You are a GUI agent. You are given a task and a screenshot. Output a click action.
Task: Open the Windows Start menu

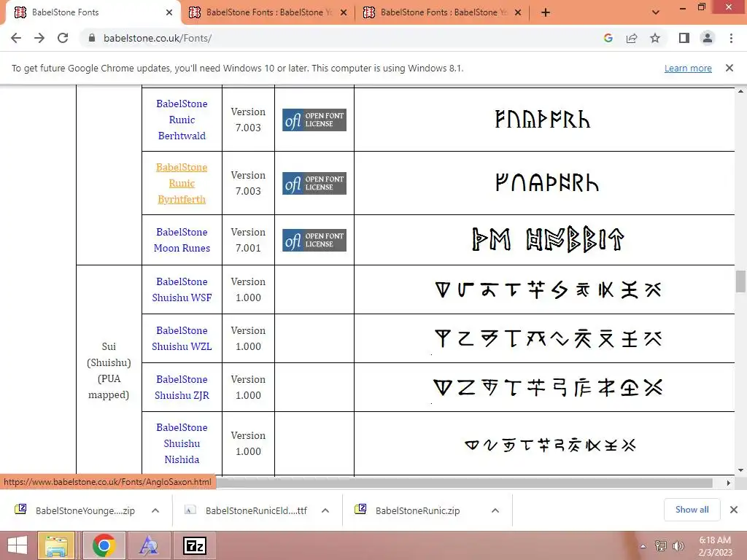coord(18,545)
